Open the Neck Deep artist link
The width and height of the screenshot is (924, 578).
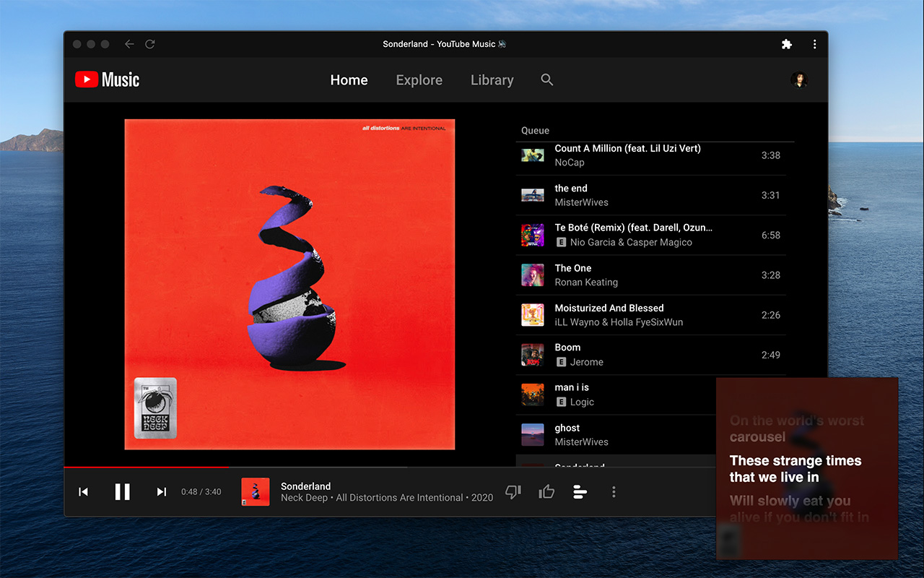click(304, 498)
